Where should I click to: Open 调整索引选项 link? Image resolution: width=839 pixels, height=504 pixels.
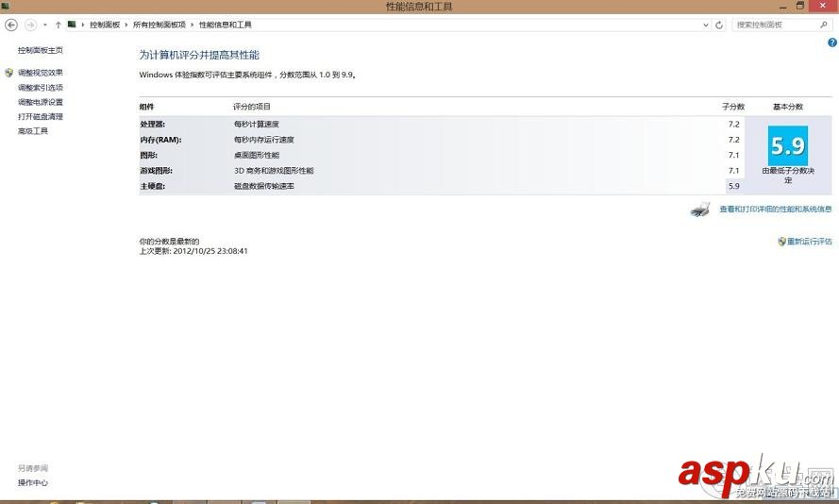(41, 87)
